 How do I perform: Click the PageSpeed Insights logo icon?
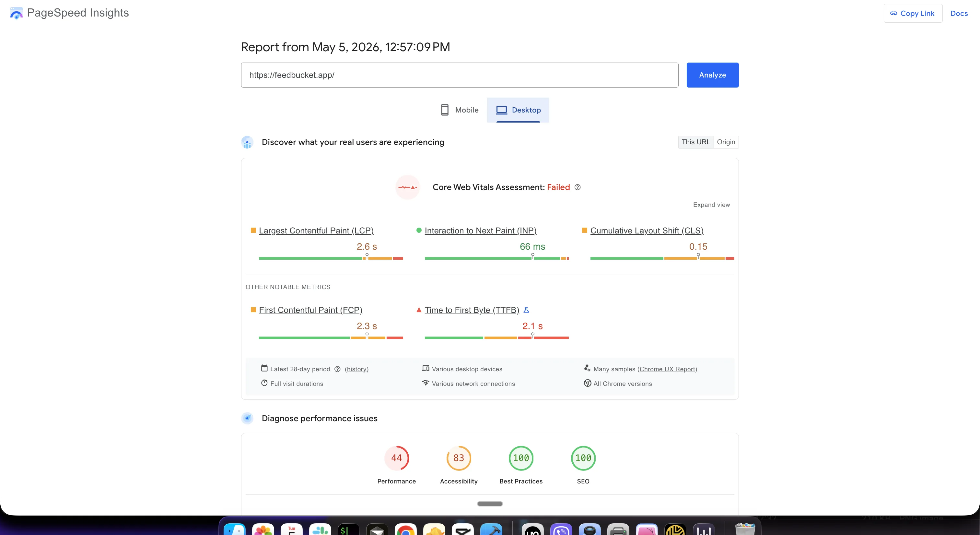coord(16,13)
